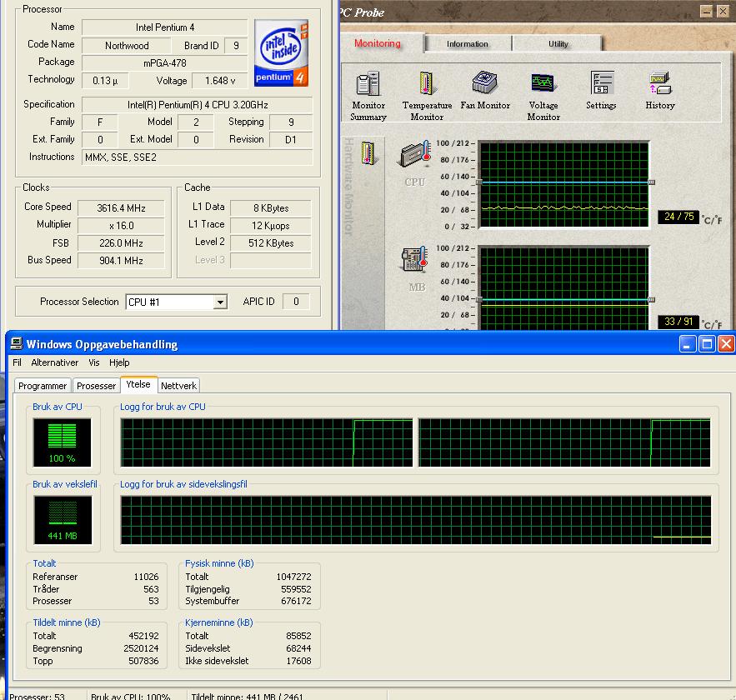736x700 pixels.
Task: Click CPU threshold slider left handle
Action: click(x=478, y=182)
